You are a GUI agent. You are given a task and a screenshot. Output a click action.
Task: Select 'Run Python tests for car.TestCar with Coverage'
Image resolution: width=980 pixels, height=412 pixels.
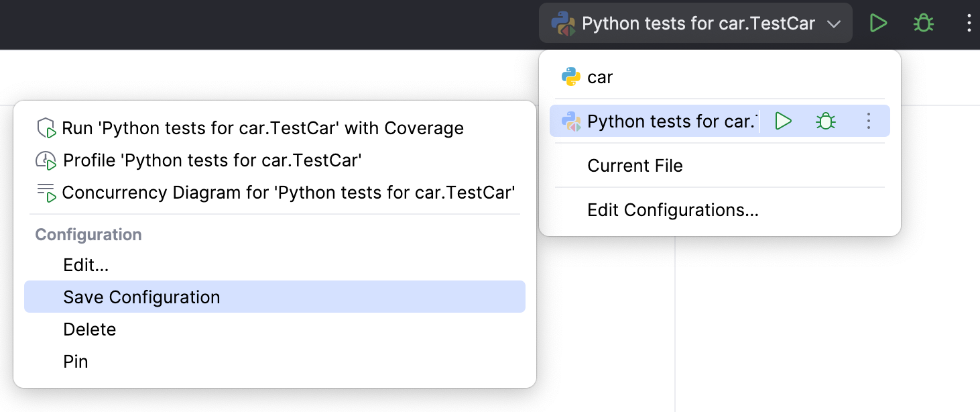pyautogui.click(x=262, y=127)
